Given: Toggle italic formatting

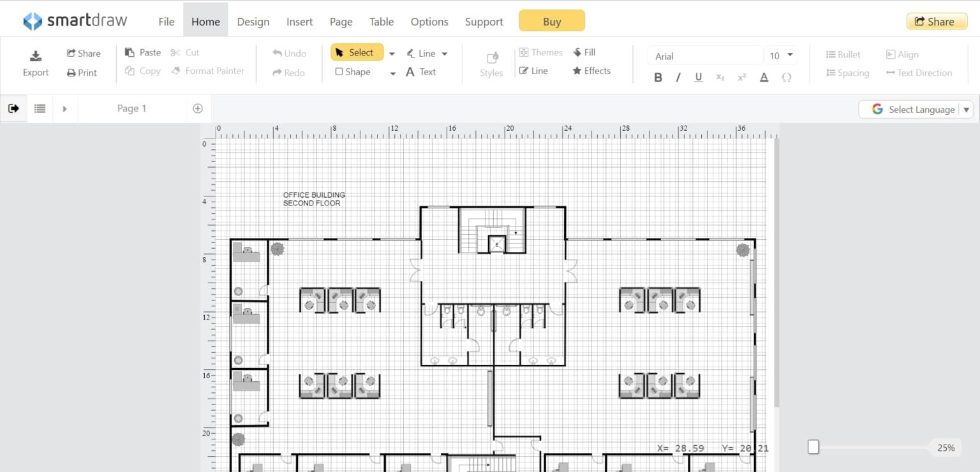Looking at the screenshot, I should 678,77.
